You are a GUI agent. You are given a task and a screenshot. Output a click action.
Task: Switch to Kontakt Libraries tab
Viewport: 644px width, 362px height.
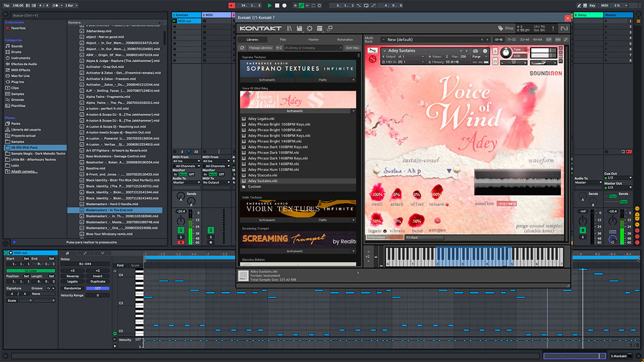tap(252, 40)
